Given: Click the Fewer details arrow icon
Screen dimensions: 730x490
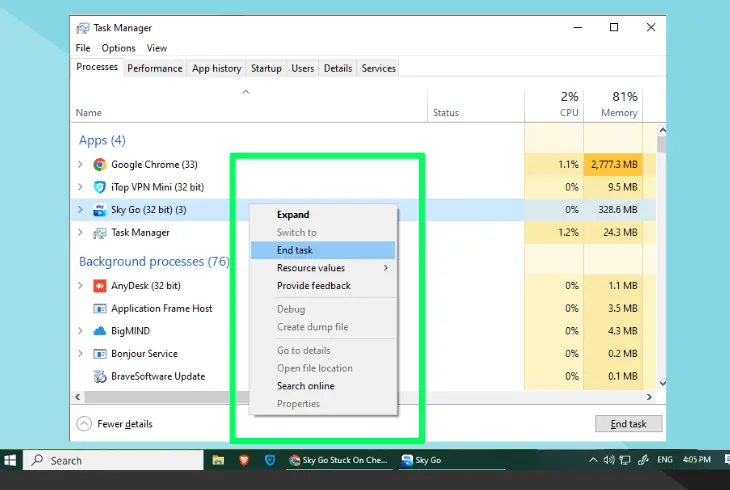Looking at the screenshot, I should pos(84,424).
